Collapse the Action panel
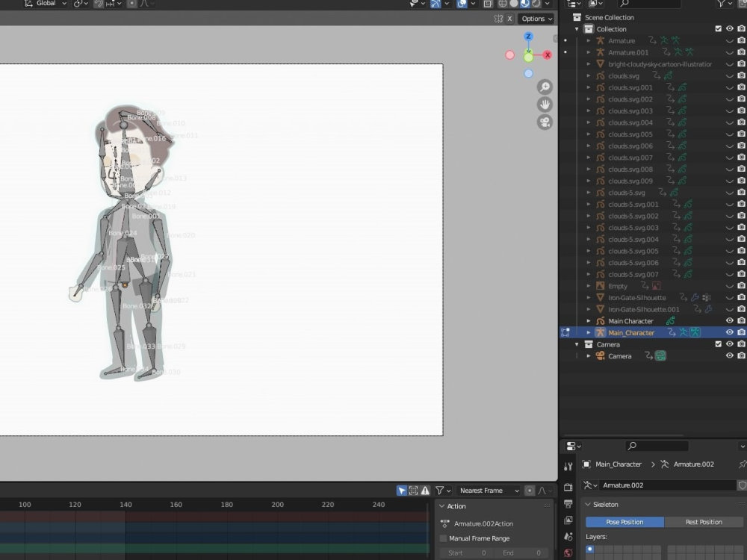This screenshot has height=560, width=747. coord(441,506)
